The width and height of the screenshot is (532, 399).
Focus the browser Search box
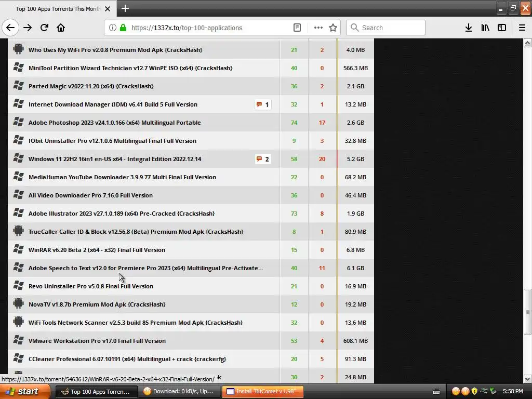tap(385, 28)
